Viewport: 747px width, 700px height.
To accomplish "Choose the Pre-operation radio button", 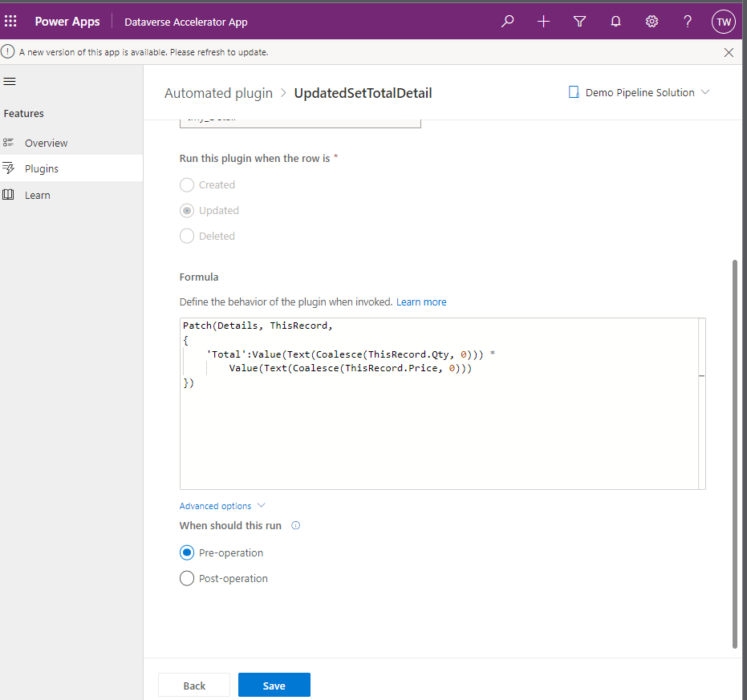I will (x=187, y=552).
